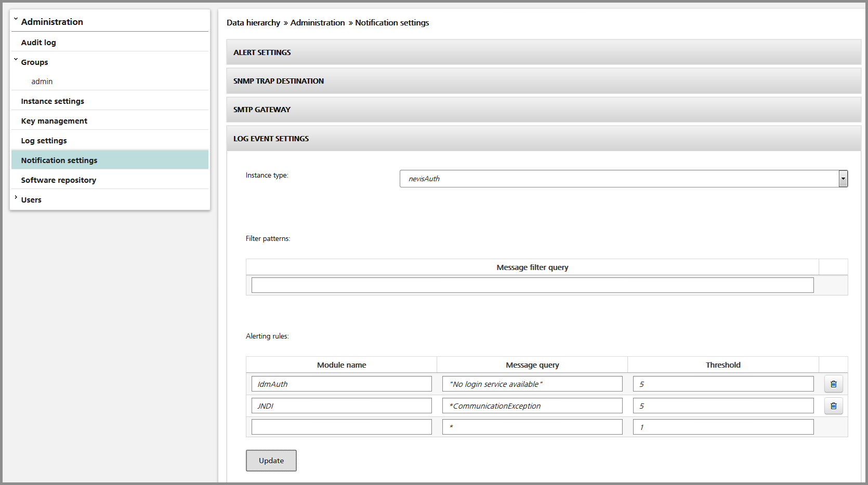Viewport: 868px width, 485px height.
Task: Edit the IdmAuth module name field
Action: (341, 384)
